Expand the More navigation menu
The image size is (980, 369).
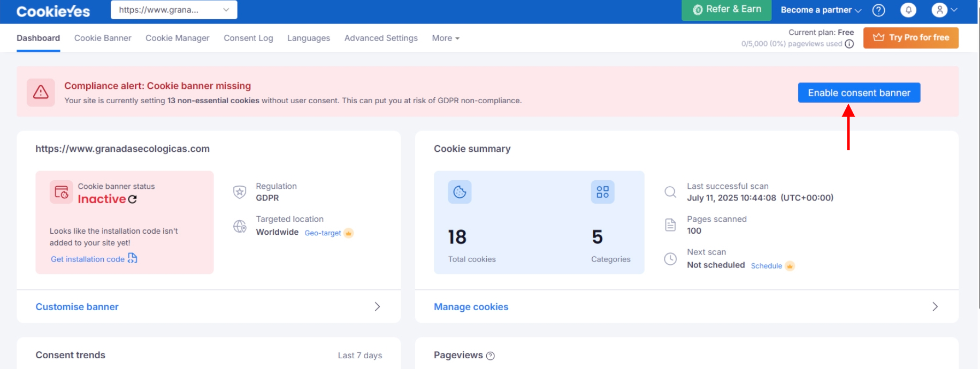pyautogui.click(x=446, y=38)
